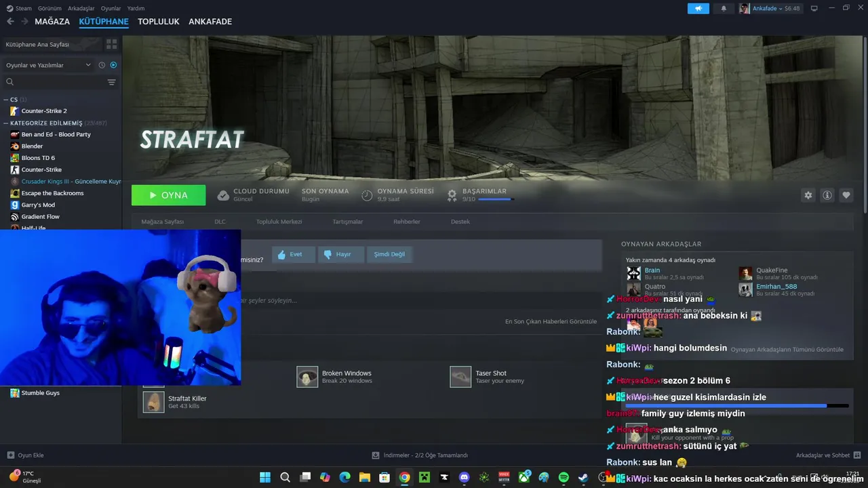Add STRAFTAT to favorites heart icon
The width and height of the screenshot is (868, 488).
846,195
